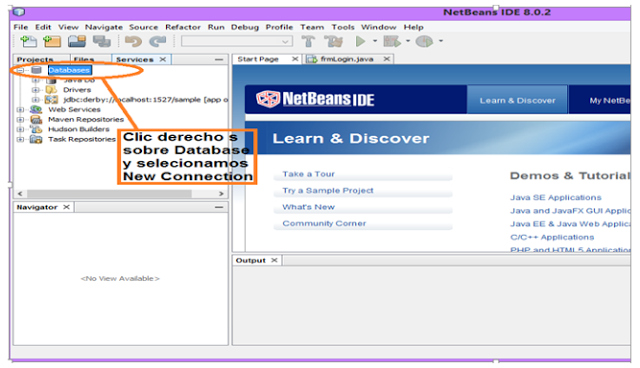Open the Refactor menu
Viewport: 640px width, 368px height.
coord(183,27)
